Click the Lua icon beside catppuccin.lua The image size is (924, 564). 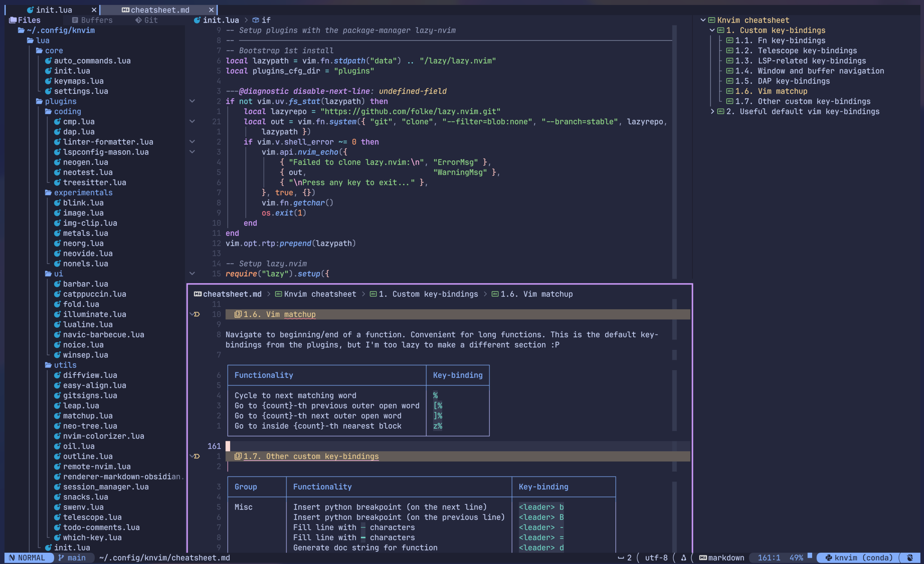[57, 294]
